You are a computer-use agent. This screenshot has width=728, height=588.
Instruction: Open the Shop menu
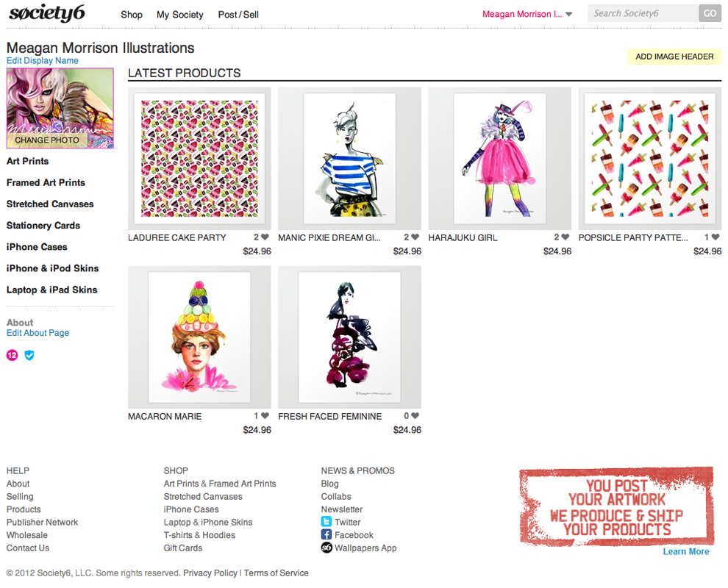coord(132,15)
